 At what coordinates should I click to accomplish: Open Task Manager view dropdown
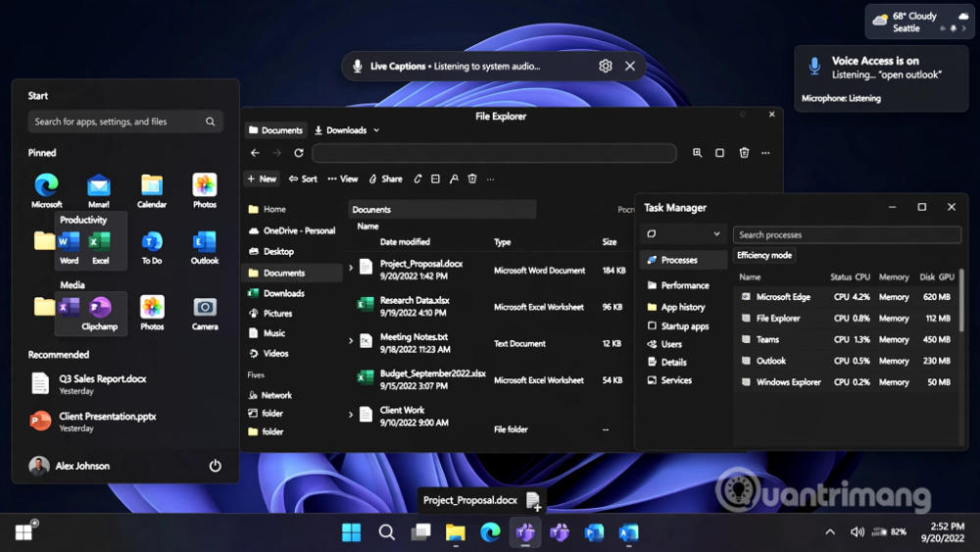pos(683,233)
